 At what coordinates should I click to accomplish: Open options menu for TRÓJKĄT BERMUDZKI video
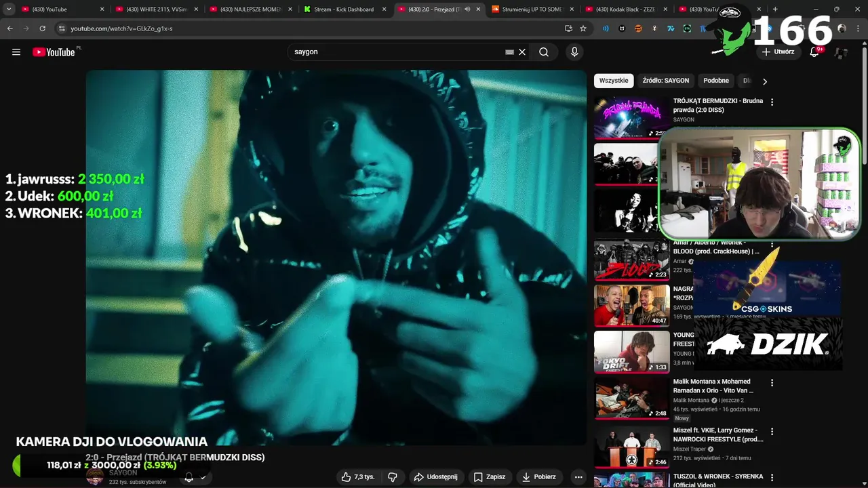772,102
